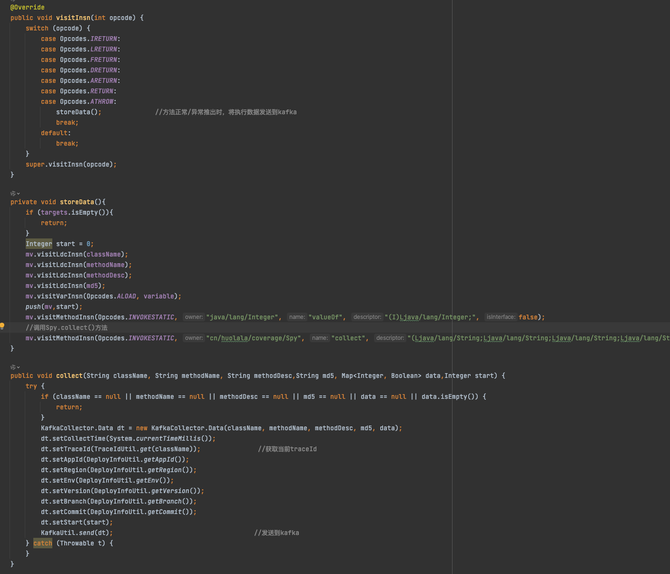Viewport: 670px width, 574px height.
Task: Click the owner hint before "java/lang/Integer"
Action: coord(193,317)
